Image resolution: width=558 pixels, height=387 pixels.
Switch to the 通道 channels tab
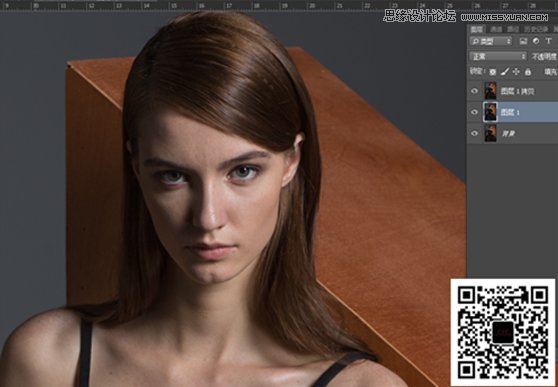(x=496, y=29)
